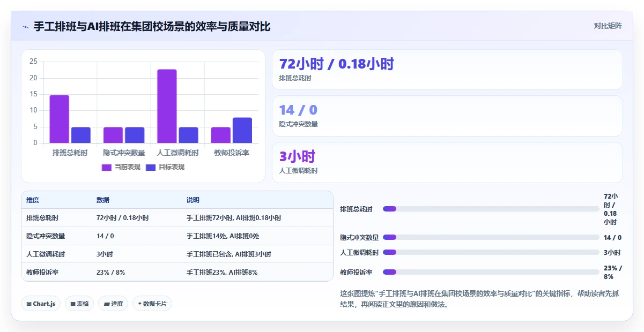Screen dimensions: 644x332
Task: Click the table cell 23% / 8%
Action: pos(111,272)
